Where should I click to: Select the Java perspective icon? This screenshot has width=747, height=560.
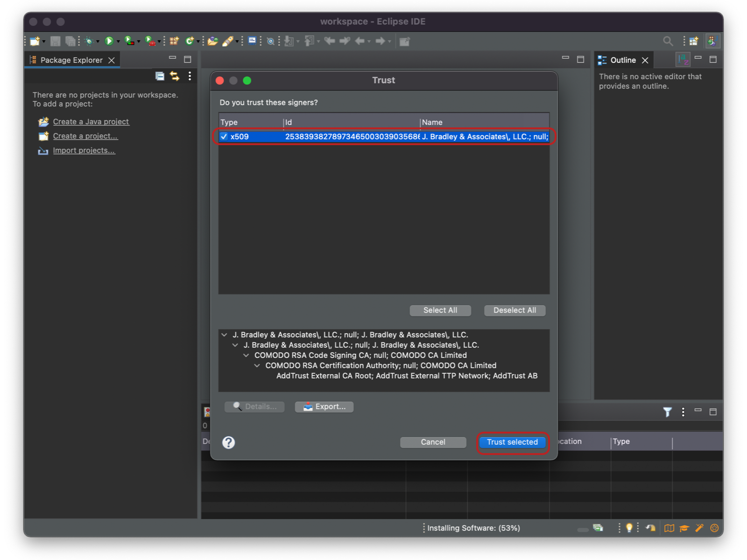(712, 41)
